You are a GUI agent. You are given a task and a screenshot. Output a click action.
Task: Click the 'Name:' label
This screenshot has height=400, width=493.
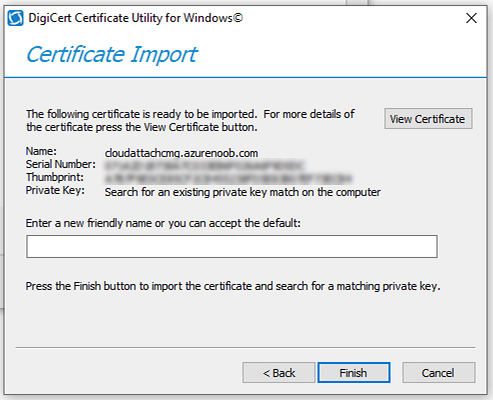pos(41,151)
